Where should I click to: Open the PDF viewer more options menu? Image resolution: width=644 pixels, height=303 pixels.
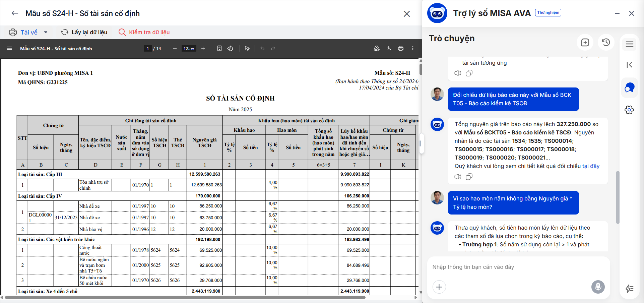(413, 49)
